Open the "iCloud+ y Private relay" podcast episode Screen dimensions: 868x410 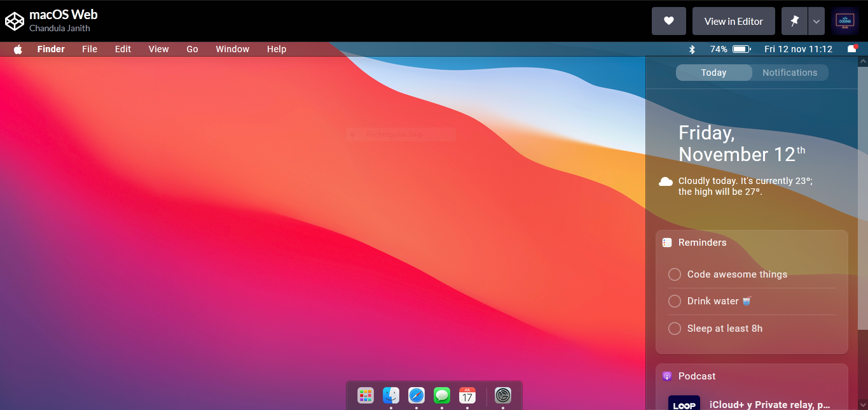[770, 405]
